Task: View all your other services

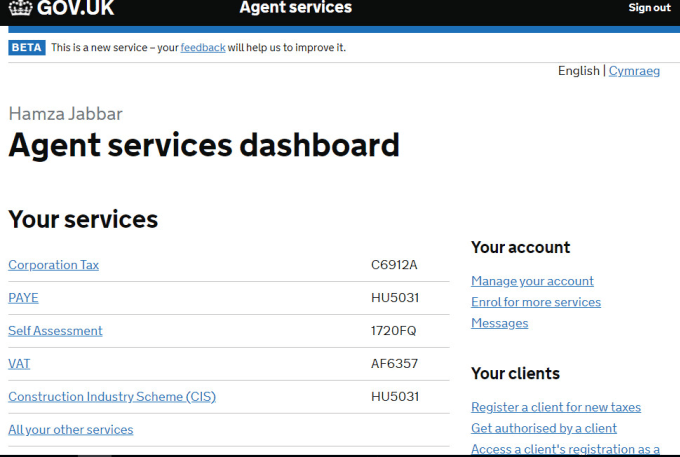Action: (x=70, y=430)
